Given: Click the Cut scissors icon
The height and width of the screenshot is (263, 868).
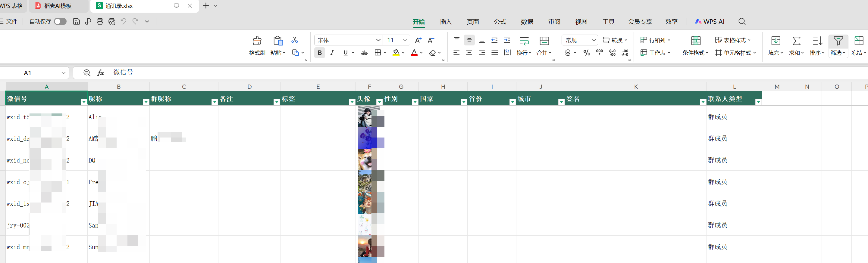Looking at the screenshot, I should coord(294,40).
